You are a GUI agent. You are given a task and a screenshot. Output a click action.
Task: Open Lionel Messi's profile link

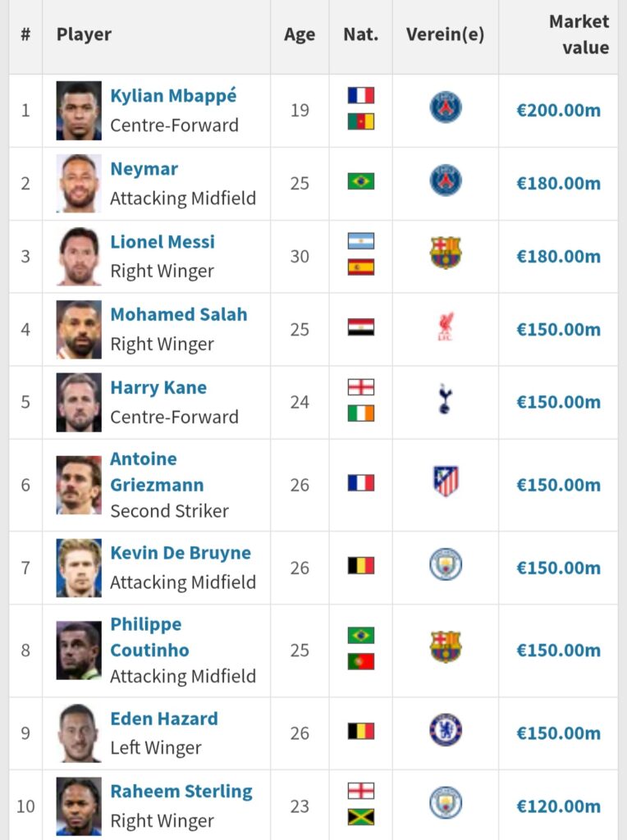162,242
